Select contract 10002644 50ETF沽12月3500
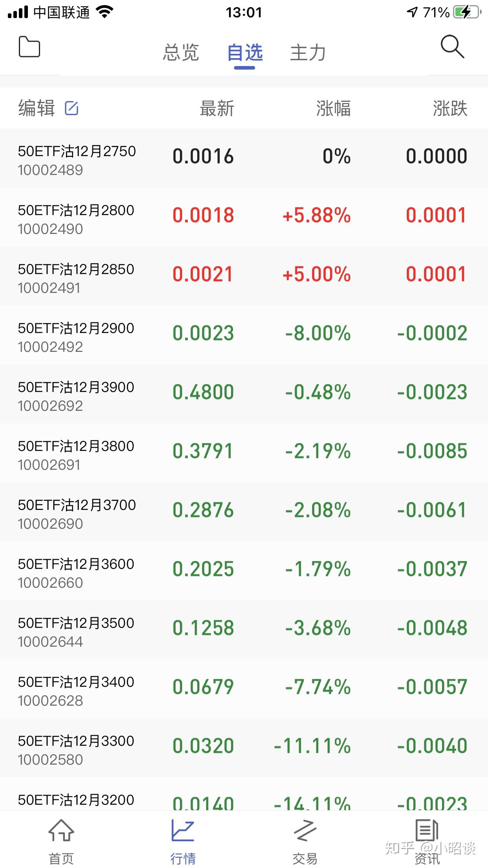 pyautogui.click(x=244, y=630)
